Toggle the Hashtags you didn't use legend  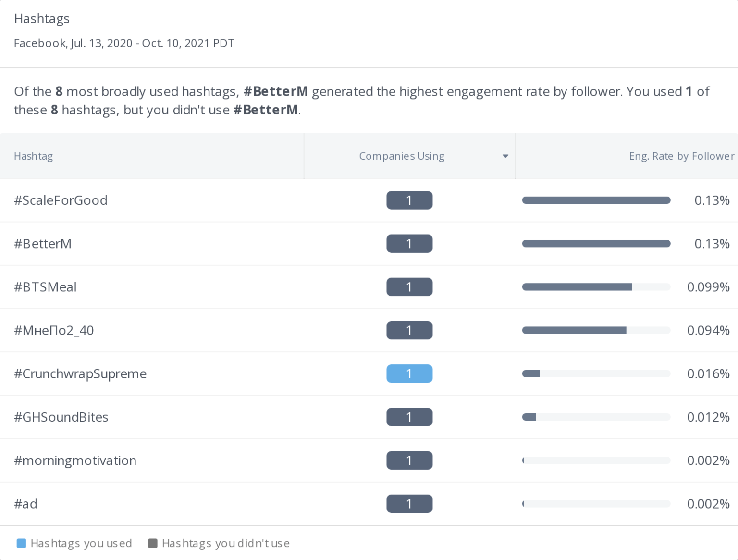[225, 543]
